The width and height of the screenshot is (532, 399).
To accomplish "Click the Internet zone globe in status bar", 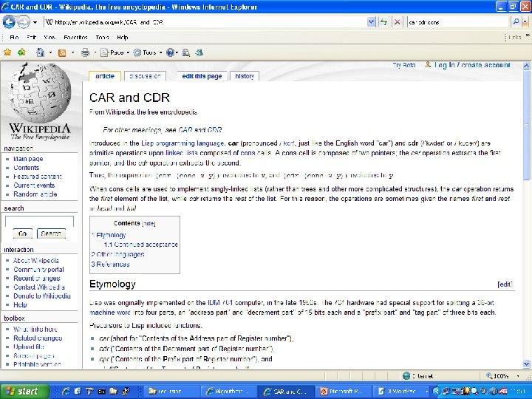I will [x=406, y=376].
